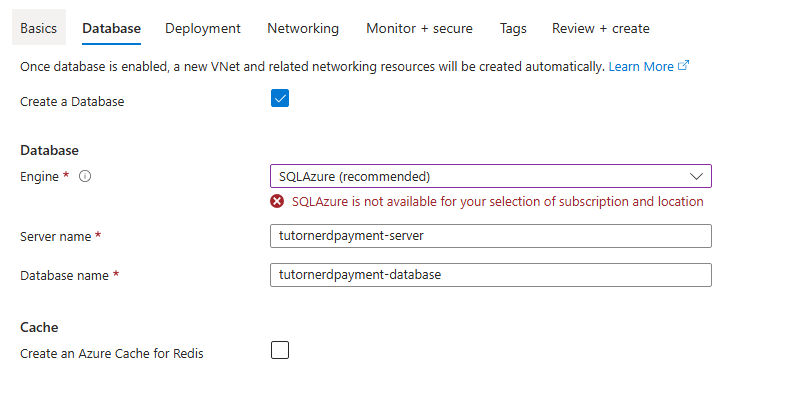Image resolution: width=799 pixels, height=406 pixels.
Task: Click the external link icon beside Learn More
Action: [684, 66]
